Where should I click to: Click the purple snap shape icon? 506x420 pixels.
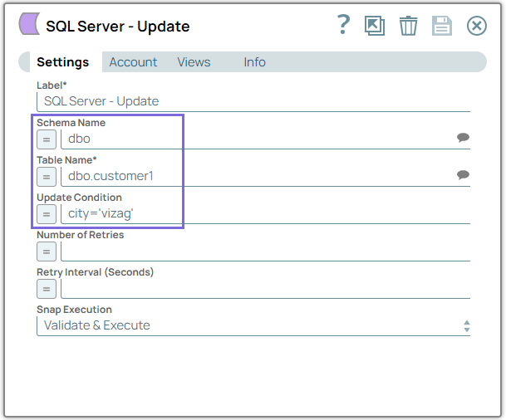[x=29, y=24]
